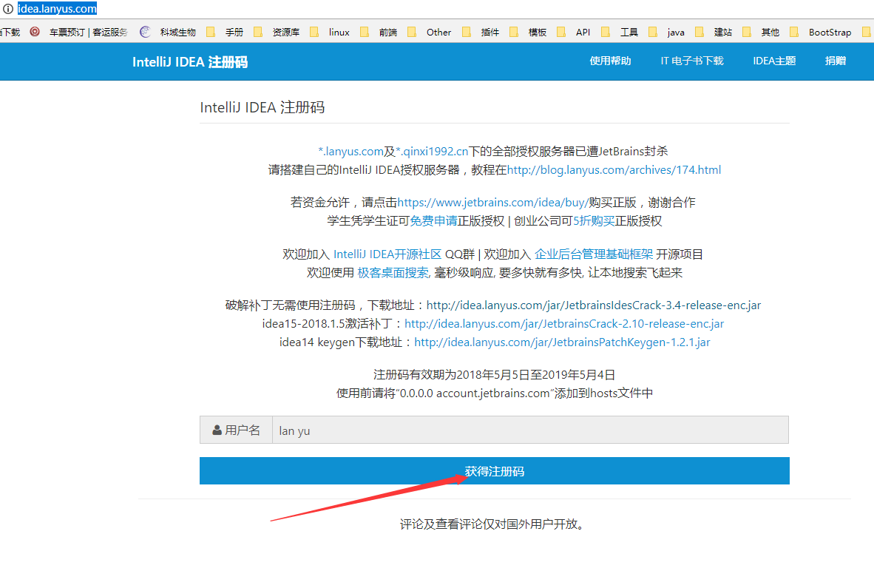Screen dimensions: 874x588
Task: Click the 5折购买 startup discount link
Action: point(594,221)
